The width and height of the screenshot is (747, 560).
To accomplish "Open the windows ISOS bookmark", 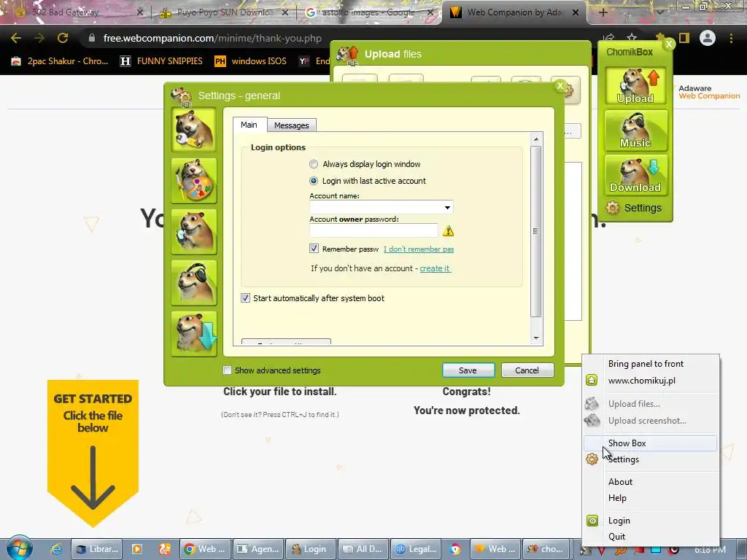I will coord(251,61).
